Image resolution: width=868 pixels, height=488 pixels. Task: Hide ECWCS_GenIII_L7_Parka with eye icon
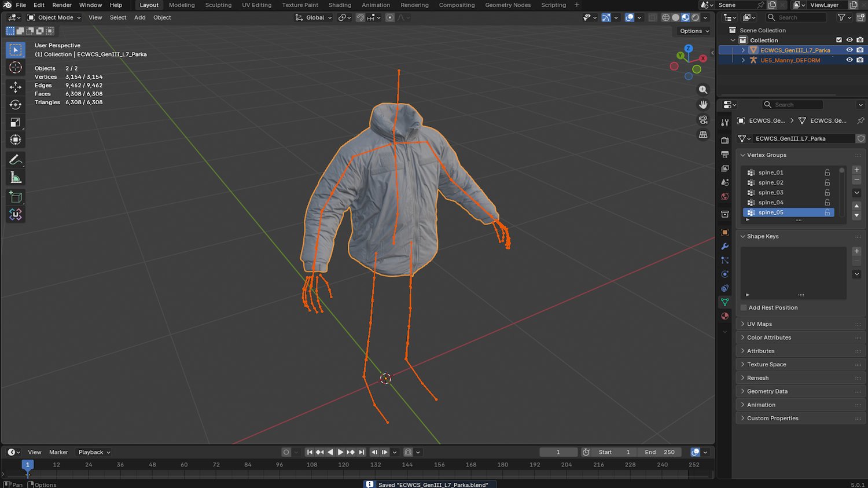(x=849, y=50)
